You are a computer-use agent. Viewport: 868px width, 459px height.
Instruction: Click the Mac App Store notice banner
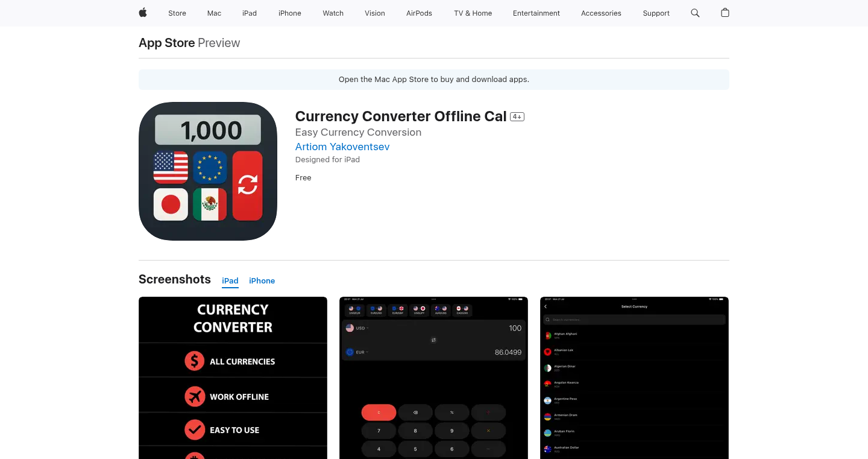(434, 80)
